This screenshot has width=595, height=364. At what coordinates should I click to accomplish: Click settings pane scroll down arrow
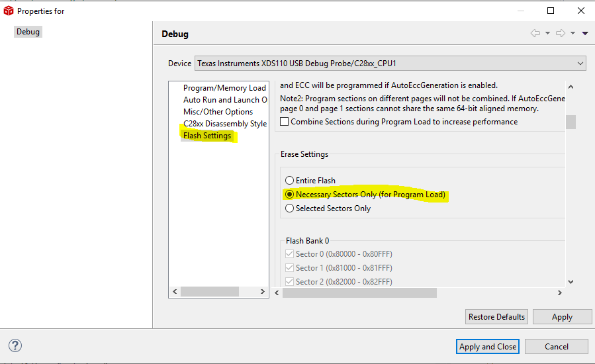pos(571,282)
